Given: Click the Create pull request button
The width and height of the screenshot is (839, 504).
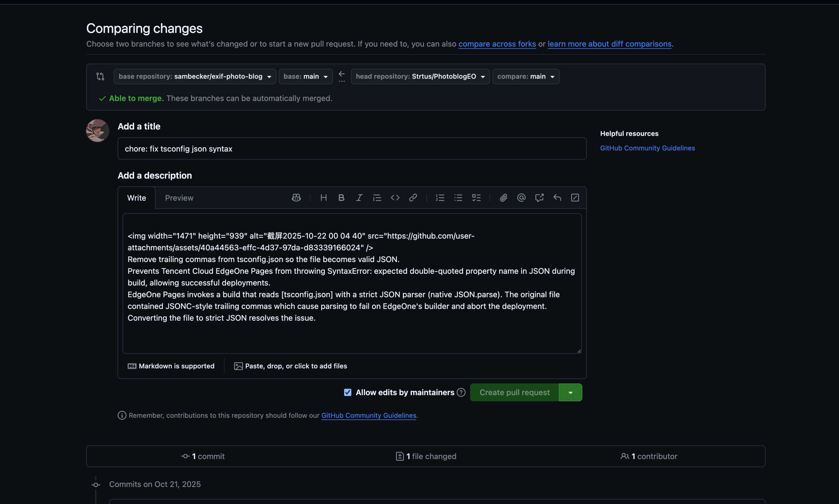Looking at the screenshot, I should point(514,392).
